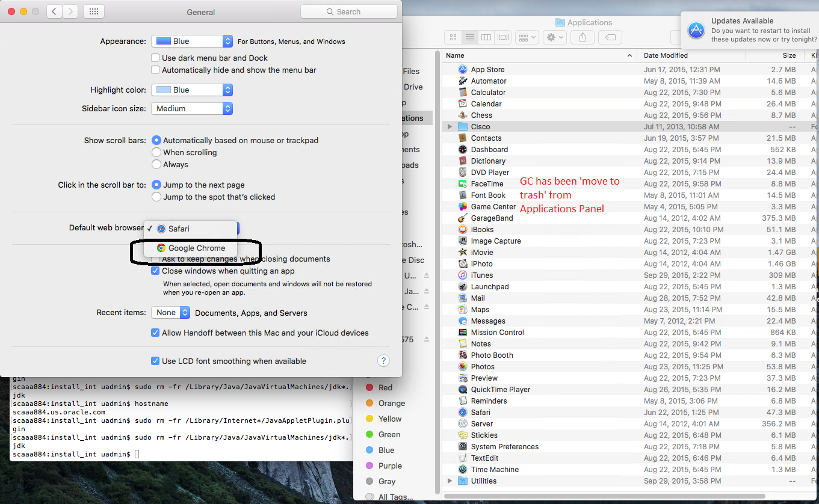Click the Orange tag color dot
Screen dimensions: 819x504
click(x=370, y=404)
